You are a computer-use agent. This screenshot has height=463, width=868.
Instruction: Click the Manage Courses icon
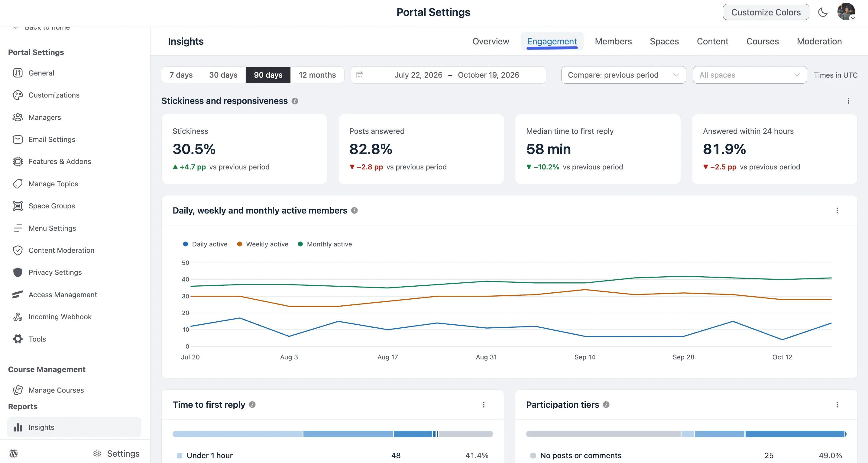coord(18,390)
